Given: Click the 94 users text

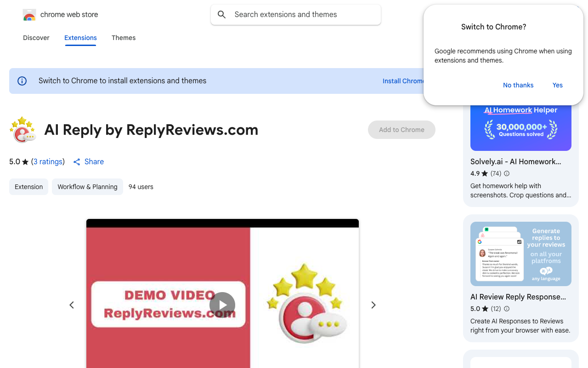Looking at the screenshot, I should 141,187.
